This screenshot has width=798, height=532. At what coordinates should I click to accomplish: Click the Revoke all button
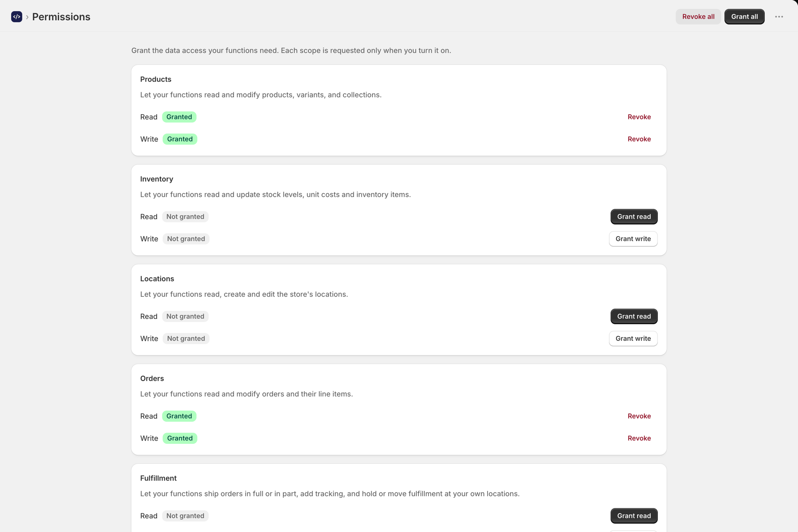(698, 17)
